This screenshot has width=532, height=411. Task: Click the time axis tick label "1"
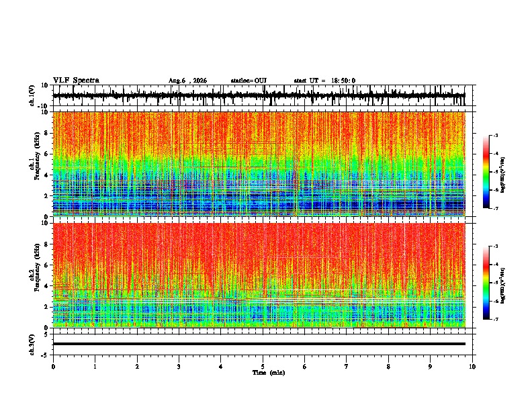tap(95, 367)
